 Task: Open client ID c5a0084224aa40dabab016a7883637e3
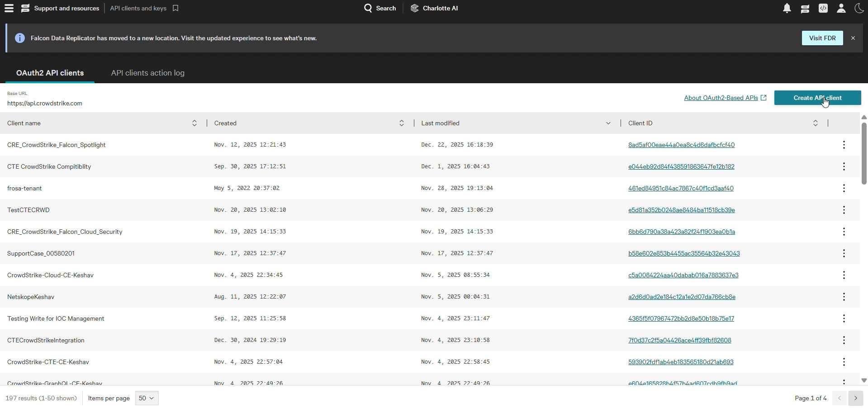pos(683,275)
